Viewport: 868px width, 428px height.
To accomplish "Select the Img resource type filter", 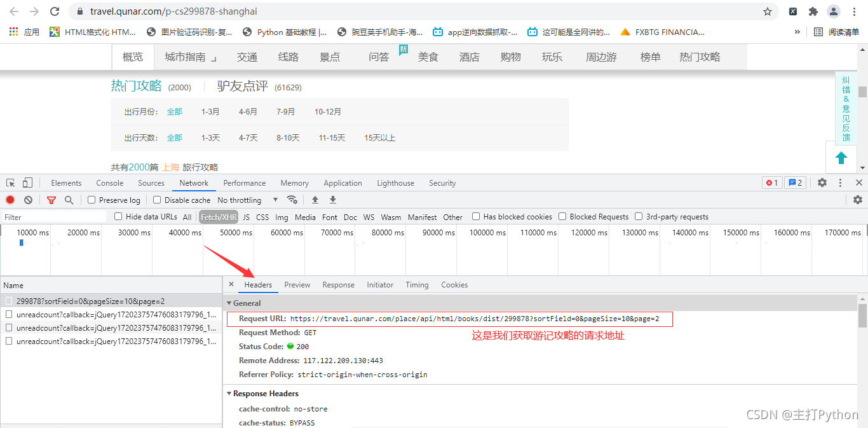I will [281, 217].
